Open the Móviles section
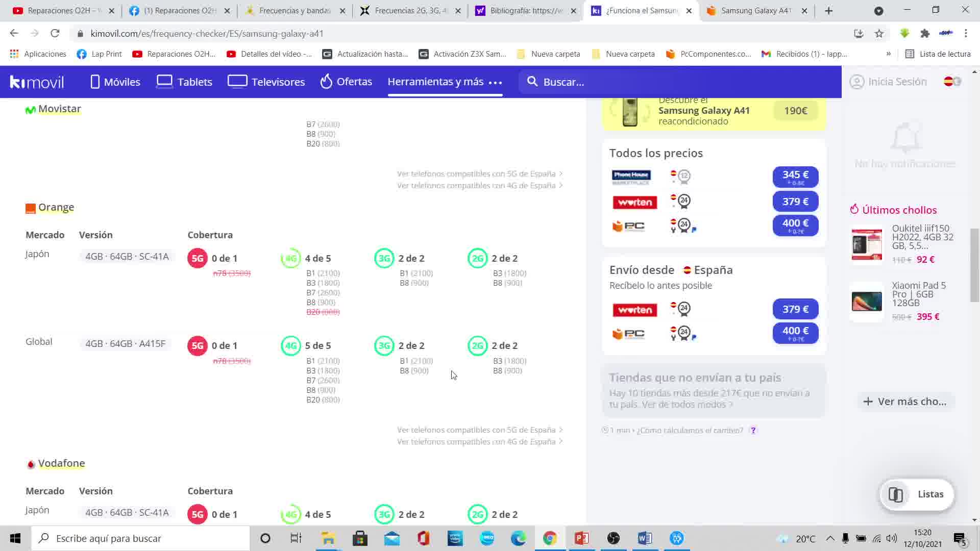 (115, 82)
